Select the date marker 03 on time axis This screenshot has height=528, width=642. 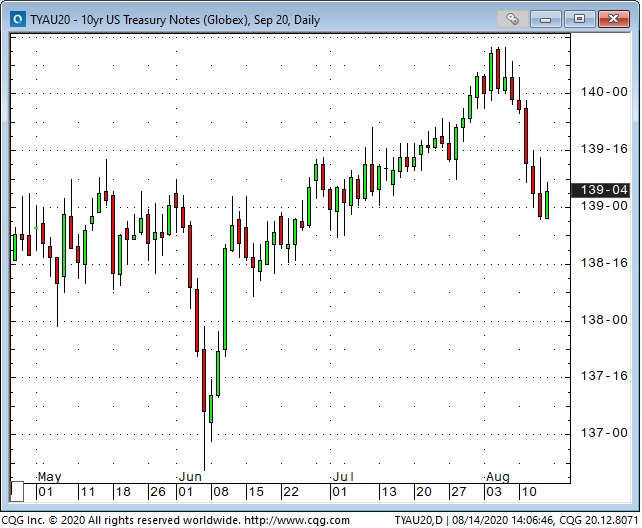tap(493, 492)
